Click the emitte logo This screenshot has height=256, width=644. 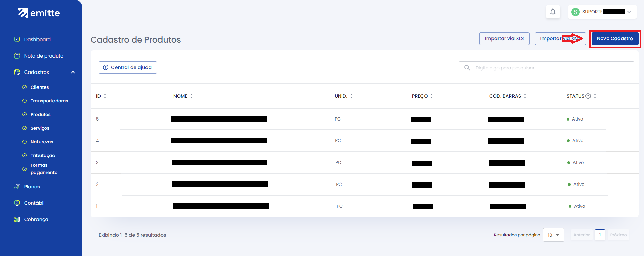pos(39,13)
